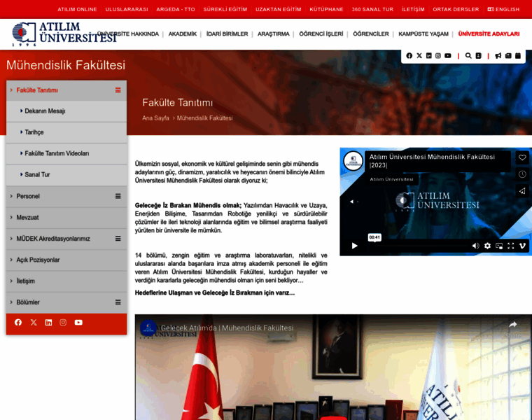Share Vimeo video via paper plane icon
This screenshot has height=420, width=532.
522,190
